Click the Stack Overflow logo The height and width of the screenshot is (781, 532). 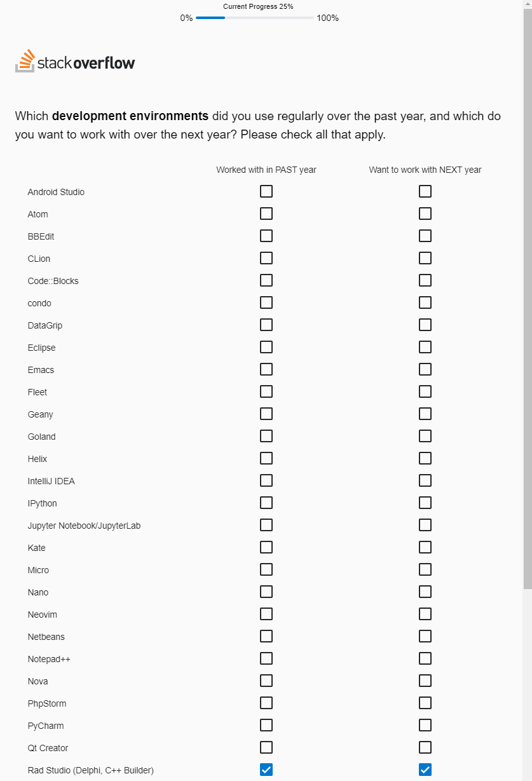coord(74,62)
